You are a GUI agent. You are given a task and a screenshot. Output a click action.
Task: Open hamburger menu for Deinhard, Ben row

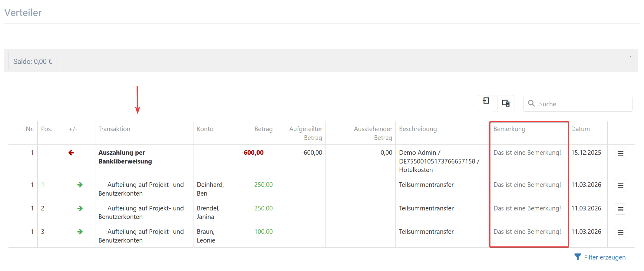tap(620, 186)
